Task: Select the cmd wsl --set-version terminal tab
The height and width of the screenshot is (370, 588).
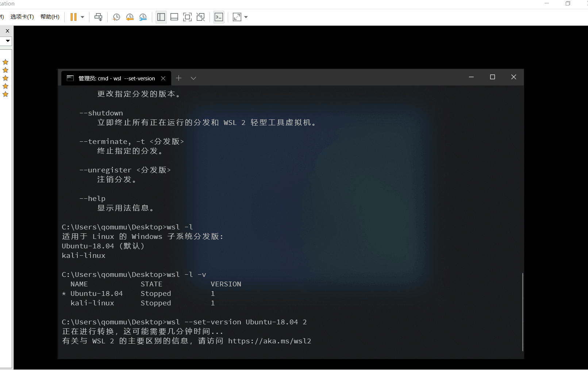Action: click(116, 78)
